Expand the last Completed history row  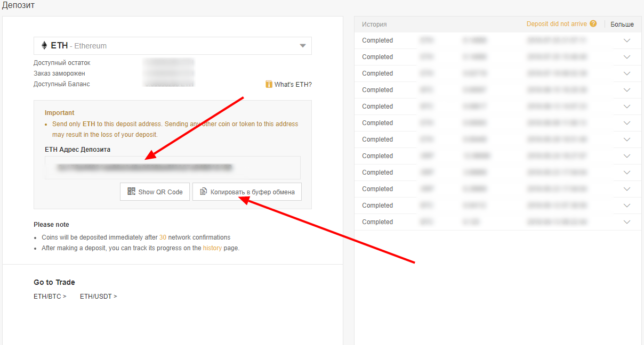point(626,222)
